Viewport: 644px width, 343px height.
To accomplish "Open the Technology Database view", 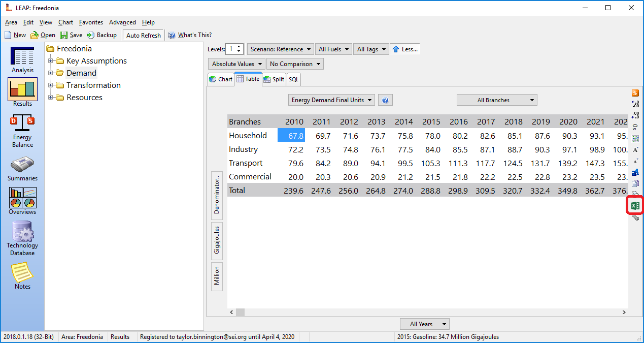I will pyautogui.click(x=22, y=239).
